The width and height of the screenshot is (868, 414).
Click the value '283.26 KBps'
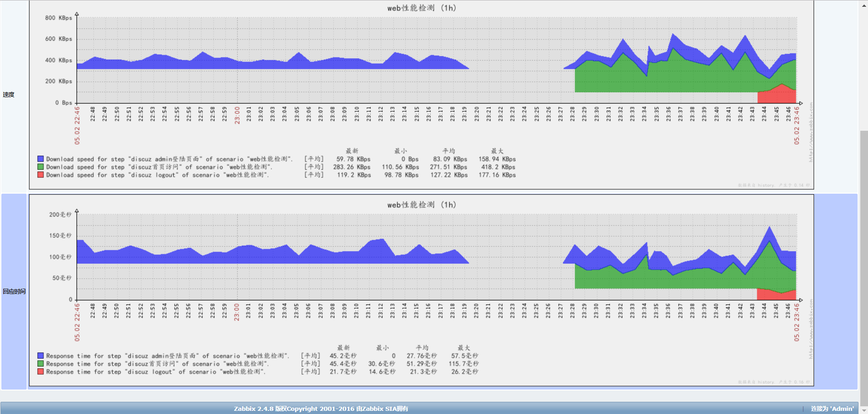(352, 167)
